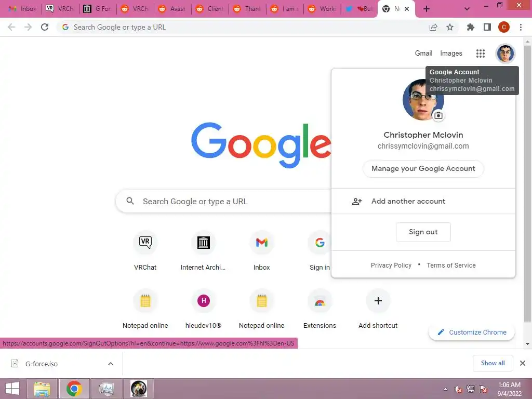Viewport: 532px width, 399px height.
Task: Go back with the back arrow
Action: tap(11, 27)
